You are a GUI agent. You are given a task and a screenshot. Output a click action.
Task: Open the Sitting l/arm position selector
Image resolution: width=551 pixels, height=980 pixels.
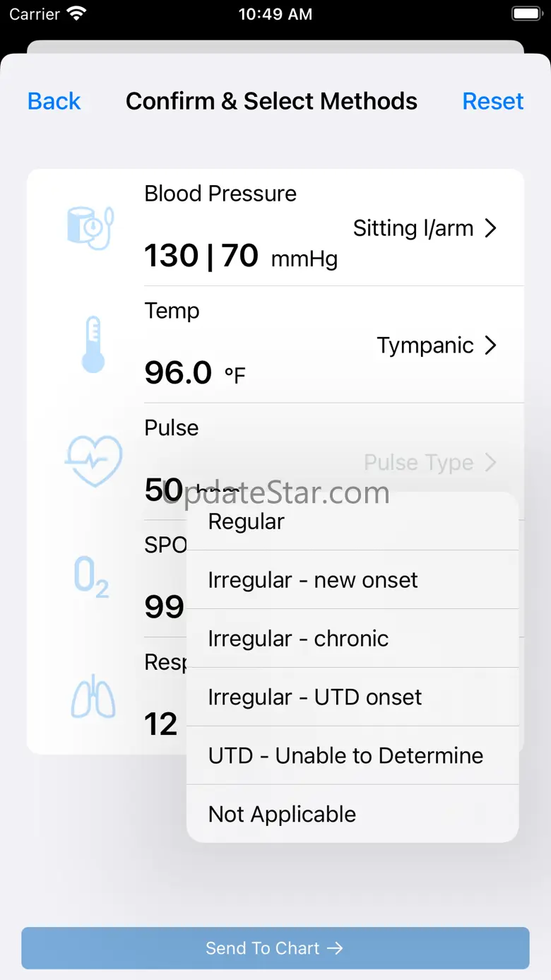[425, 228]
